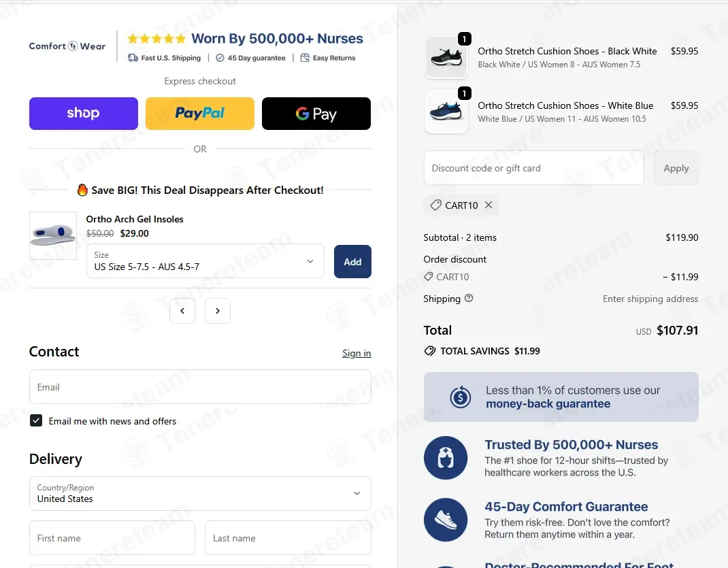Viewport: 728px width, 568px height.
Task: Pay with Google Pay express checkout
Action: point(316,113)
